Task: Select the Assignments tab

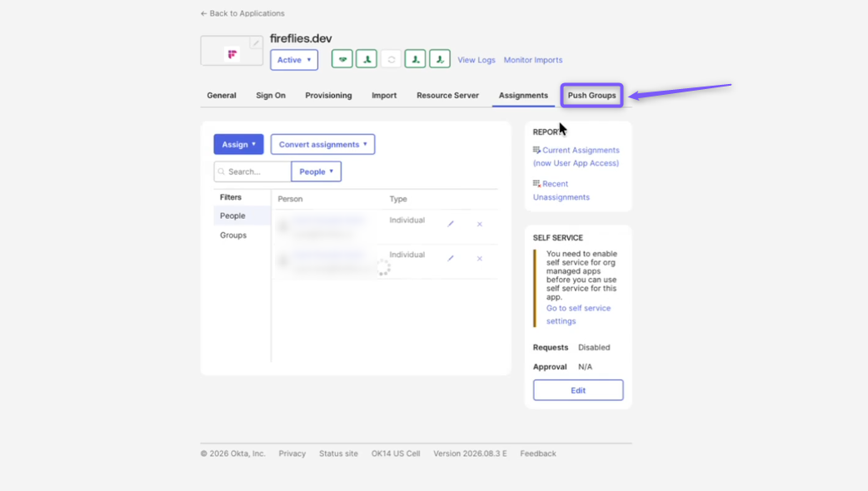Action: [x=523, y=95]
